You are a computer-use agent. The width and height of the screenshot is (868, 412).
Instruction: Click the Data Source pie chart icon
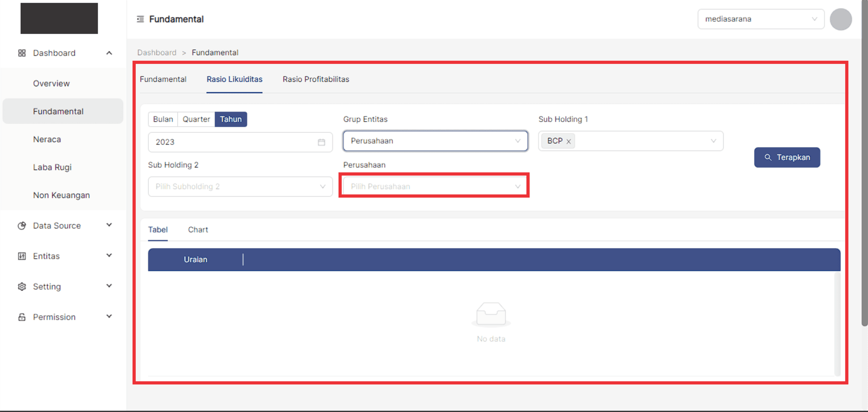point(22,226)
